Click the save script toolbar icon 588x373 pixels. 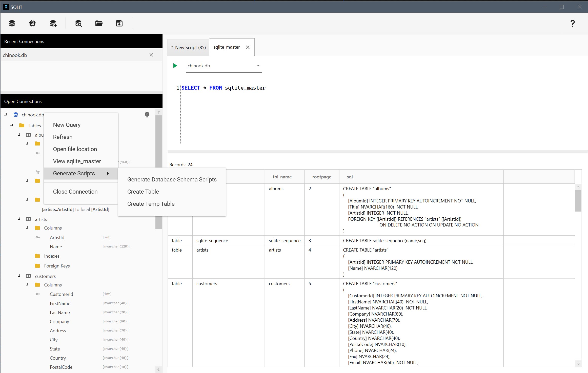[x=119, y=23]
